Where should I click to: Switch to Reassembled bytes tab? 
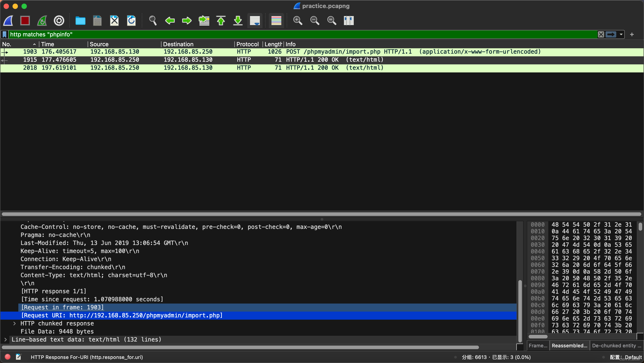tap(570, 346)
